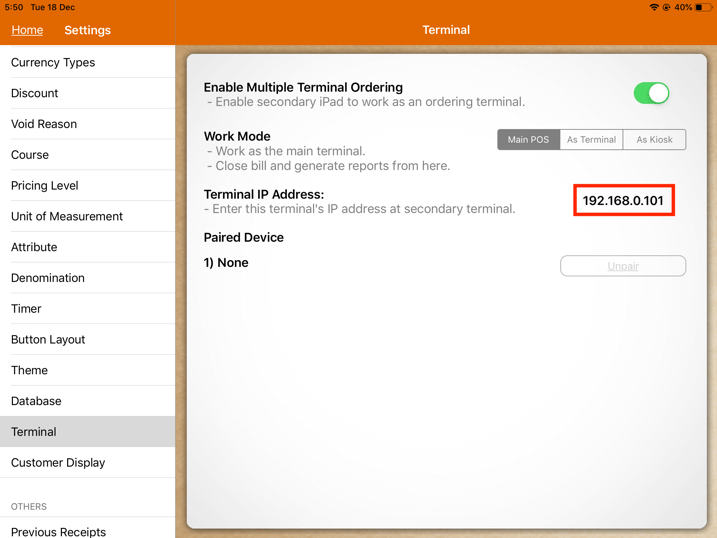Click the orientation lock status icon
The width and height of the screenshot is (717, 538).
click(x=666, y=7)
